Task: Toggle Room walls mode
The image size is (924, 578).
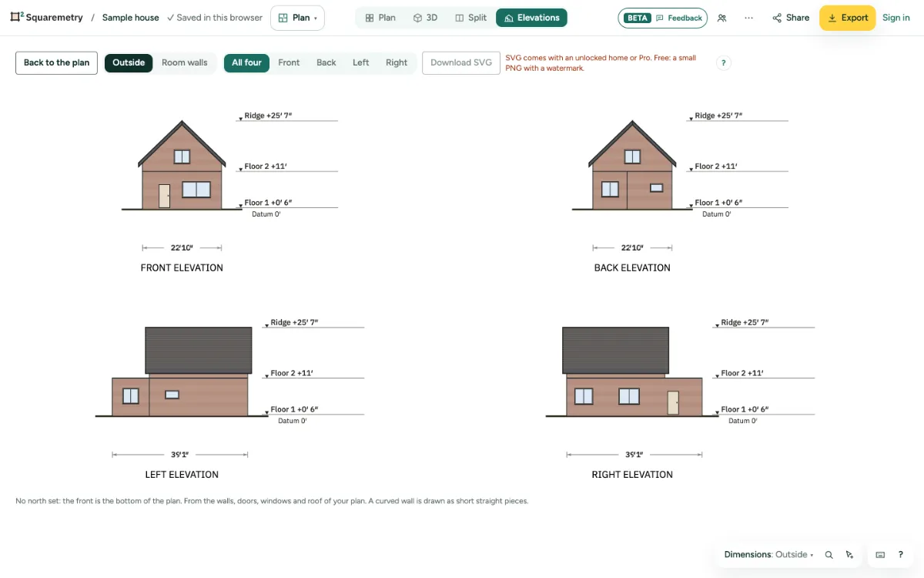Action: click(x=185, y=63)
